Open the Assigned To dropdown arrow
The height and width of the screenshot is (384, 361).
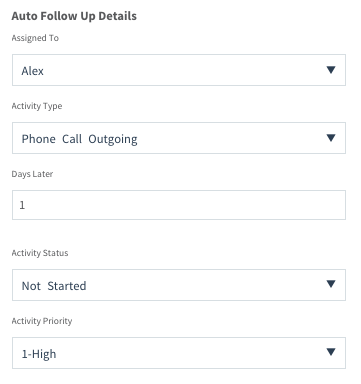(x=331, y=70)
